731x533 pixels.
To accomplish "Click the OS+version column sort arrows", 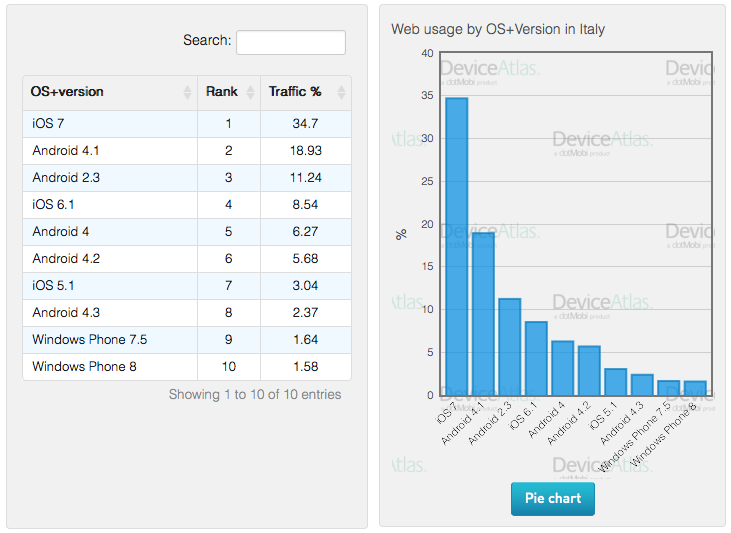I will 187,93.
